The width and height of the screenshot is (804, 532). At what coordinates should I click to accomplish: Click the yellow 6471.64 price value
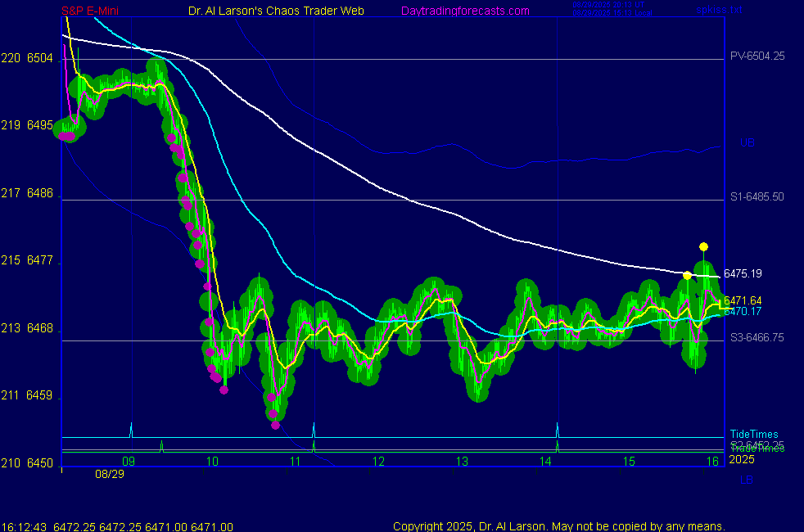(743, 300)
